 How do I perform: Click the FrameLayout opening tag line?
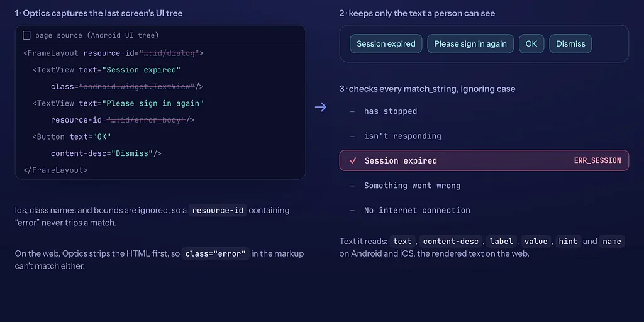tap(113, 53)
